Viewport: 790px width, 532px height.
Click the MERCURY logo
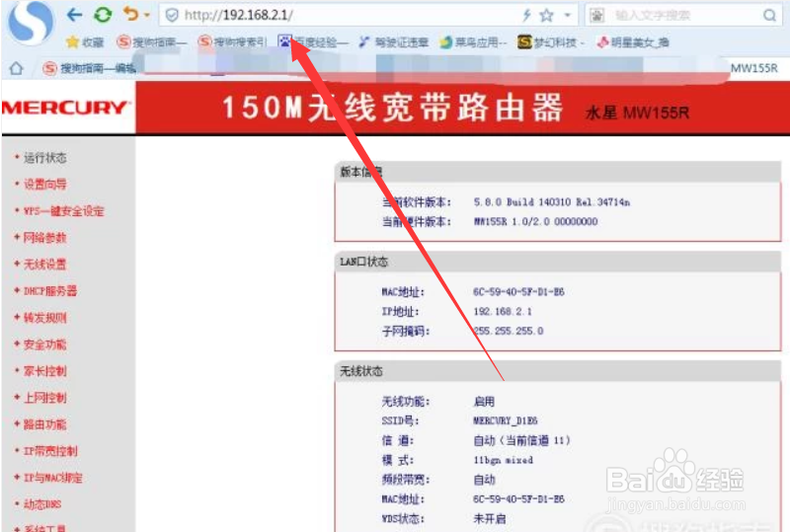(x=66, y=108)
